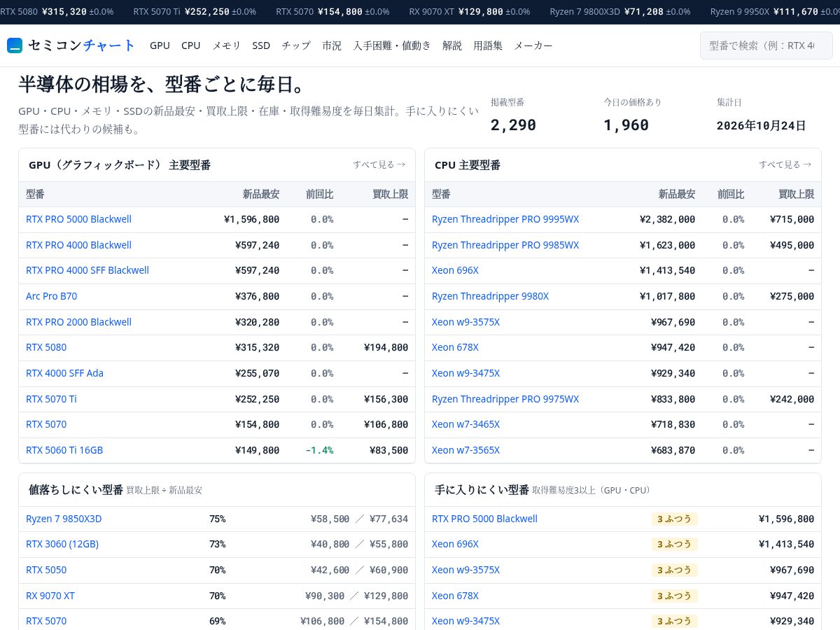Viewport: 840px width, 630px height.
Task: Go to the メモリ section
Action: coord(227,45)
